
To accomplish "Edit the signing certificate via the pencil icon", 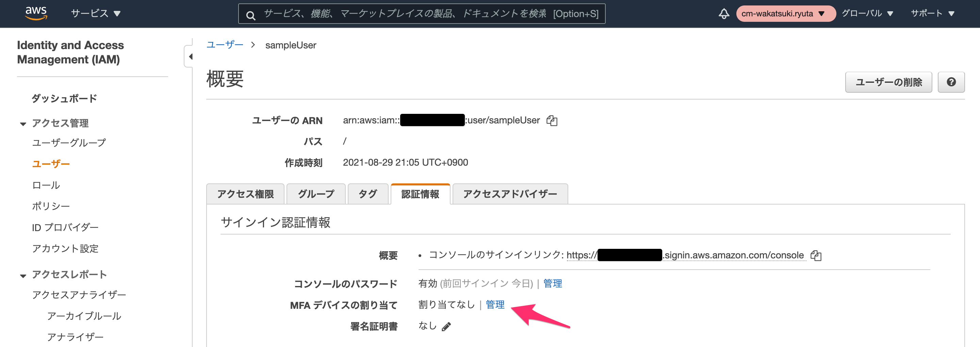I will [446, 327].
